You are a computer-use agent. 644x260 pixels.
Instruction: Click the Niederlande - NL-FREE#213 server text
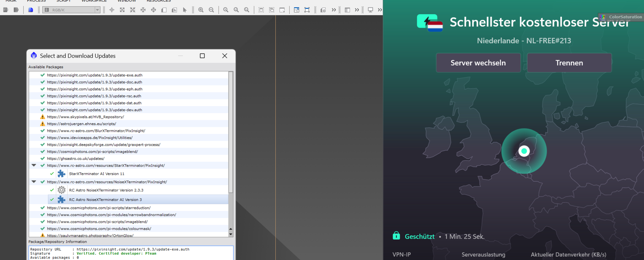click(524, 41)
